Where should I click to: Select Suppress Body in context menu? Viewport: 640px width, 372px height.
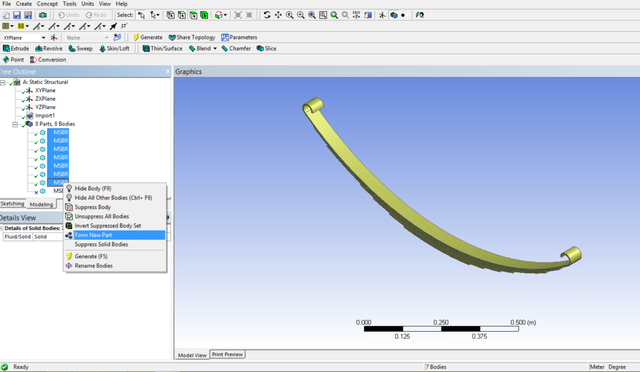point(92,207)
